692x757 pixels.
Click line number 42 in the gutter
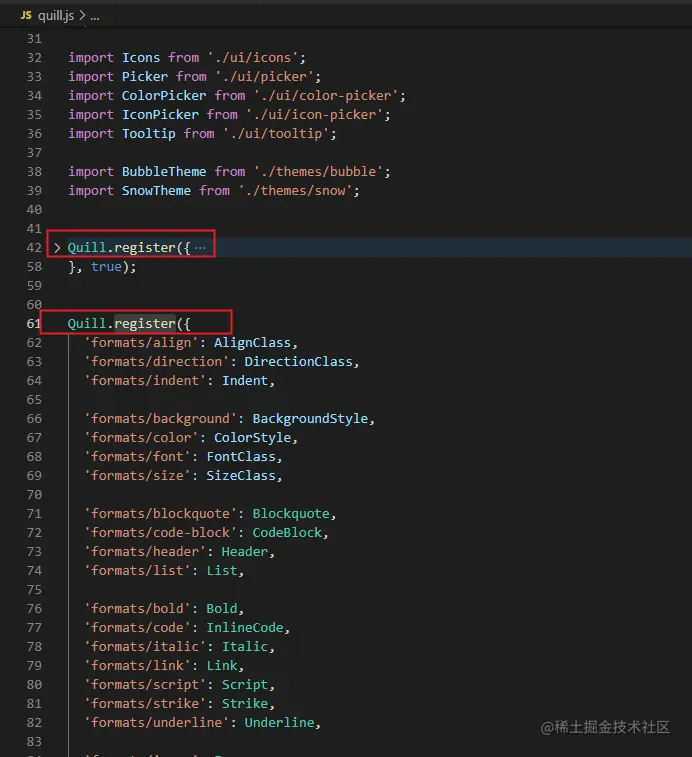[34, 248]
